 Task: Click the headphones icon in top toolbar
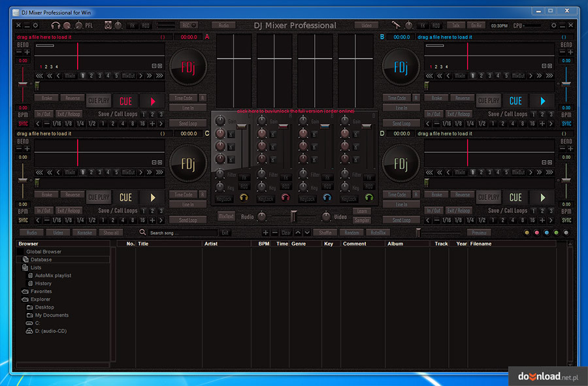(56, 25)
